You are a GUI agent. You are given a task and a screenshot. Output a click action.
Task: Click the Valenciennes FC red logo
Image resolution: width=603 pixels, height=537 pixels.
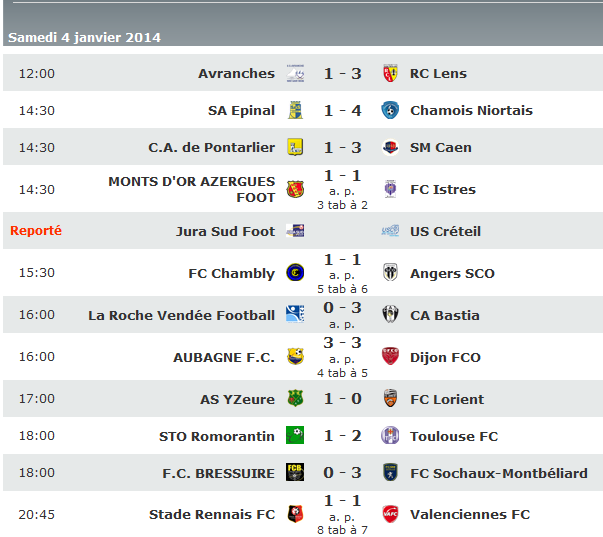(390, 514)
